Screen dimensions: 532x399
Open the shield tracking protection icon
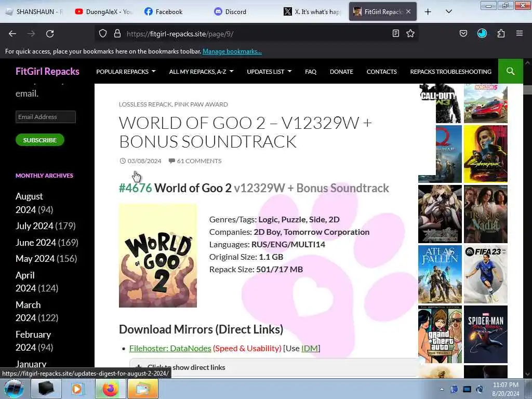point(103,34)
